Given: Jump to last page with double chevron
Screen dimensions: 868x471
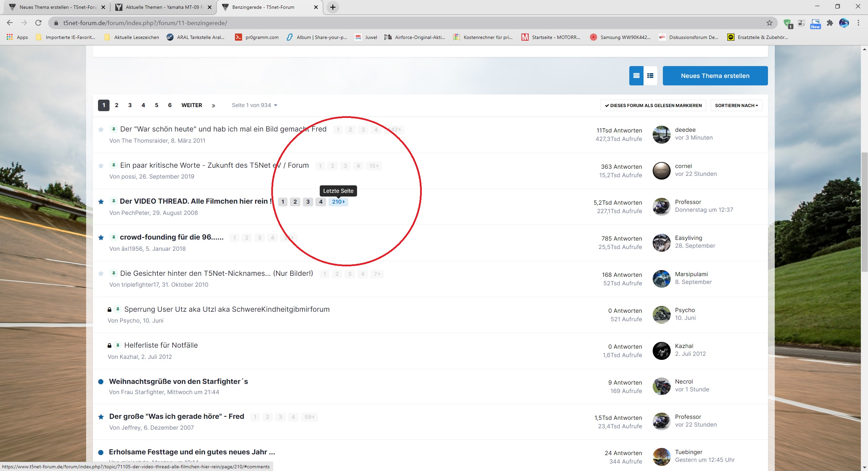Looking at the screenshot, I should tap(213, 105).
